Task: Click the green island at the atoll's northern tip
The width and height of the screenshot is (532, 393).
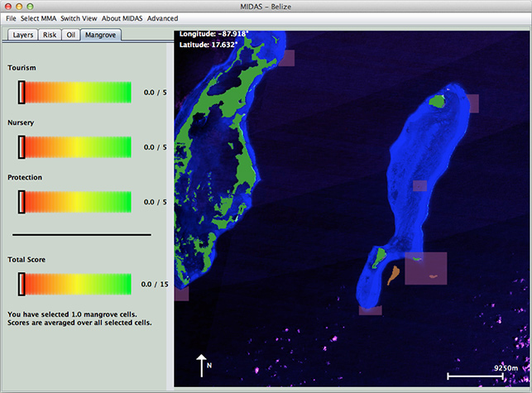Action: tap(439, 102)
